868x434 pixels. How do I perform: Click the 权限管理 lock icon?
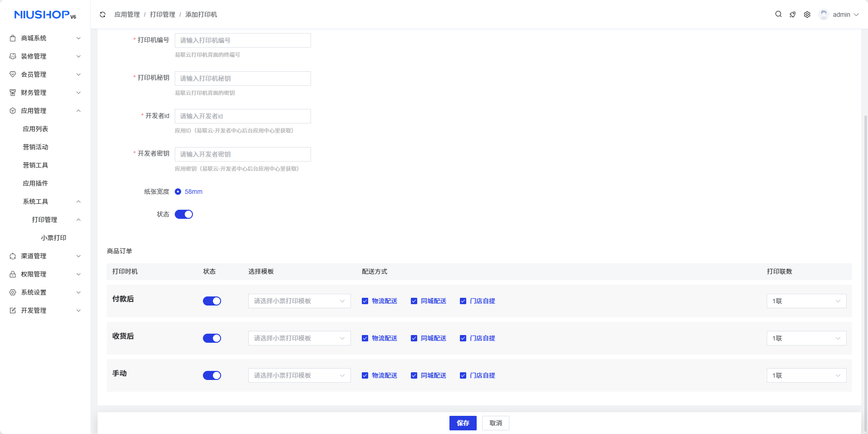(13, 274)
